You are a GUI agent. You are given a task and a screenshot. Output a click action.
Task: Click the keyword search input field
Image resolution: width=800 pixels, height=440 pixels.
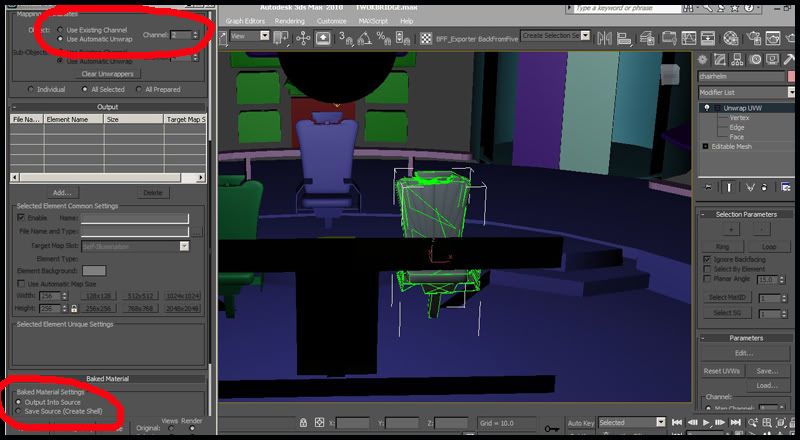click(627, 9)
